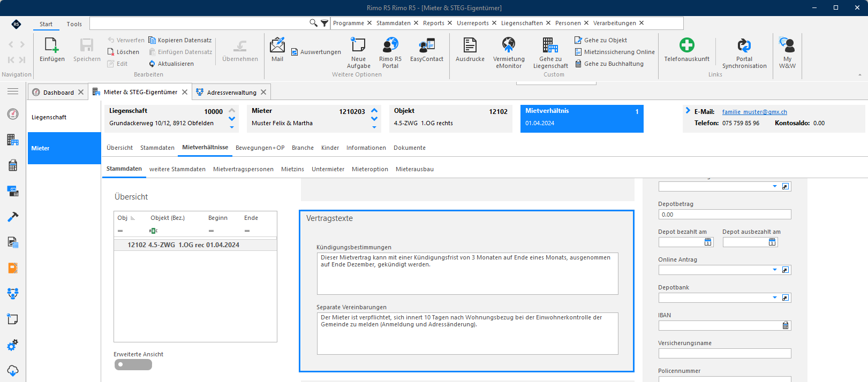This screenshot has height=382, width=868.
Task: Open the Online Antrag dropdown
Action: [775, 270]
